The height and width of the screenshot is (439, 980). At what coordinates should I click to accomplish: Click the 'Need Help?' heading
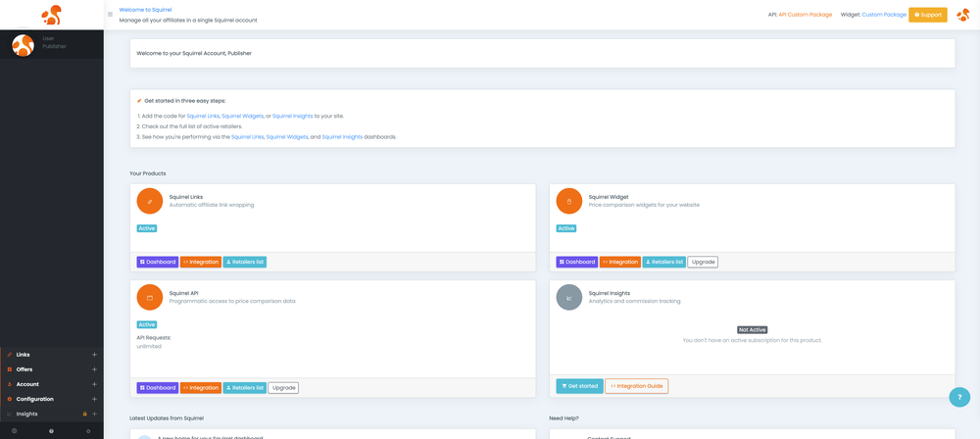pyautogui.click(x=563, y=417)
